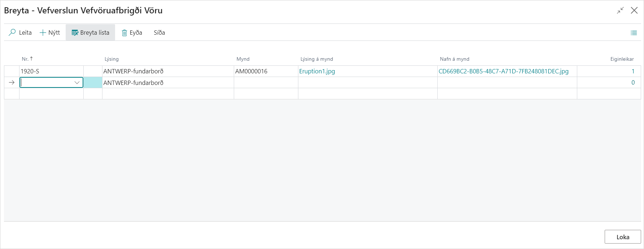Click the collapse window arrows icon

(x=620, y=10)
